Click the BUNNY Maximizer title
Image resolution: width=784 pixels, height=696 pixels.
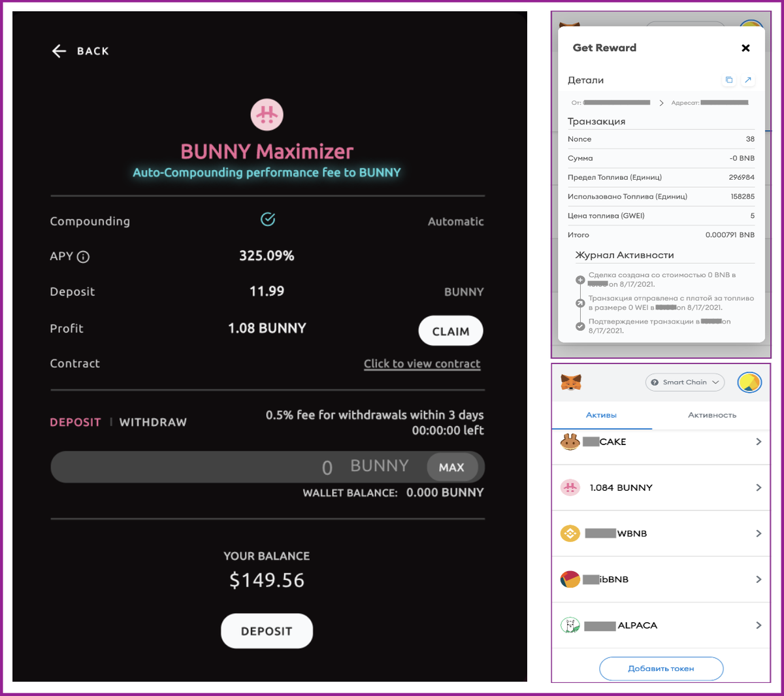267,152
